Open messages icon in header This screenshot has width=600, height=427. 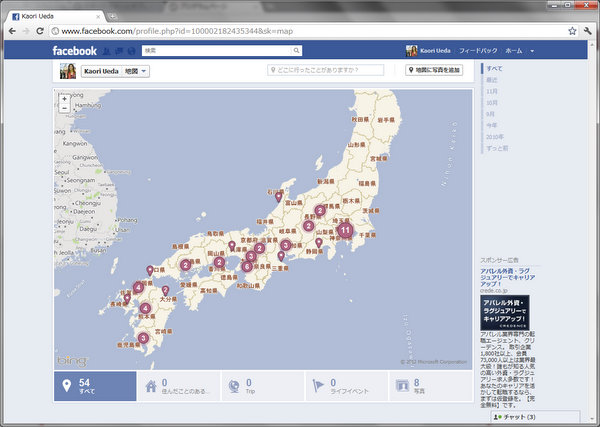pyautogui.click(x=119, y=51)
